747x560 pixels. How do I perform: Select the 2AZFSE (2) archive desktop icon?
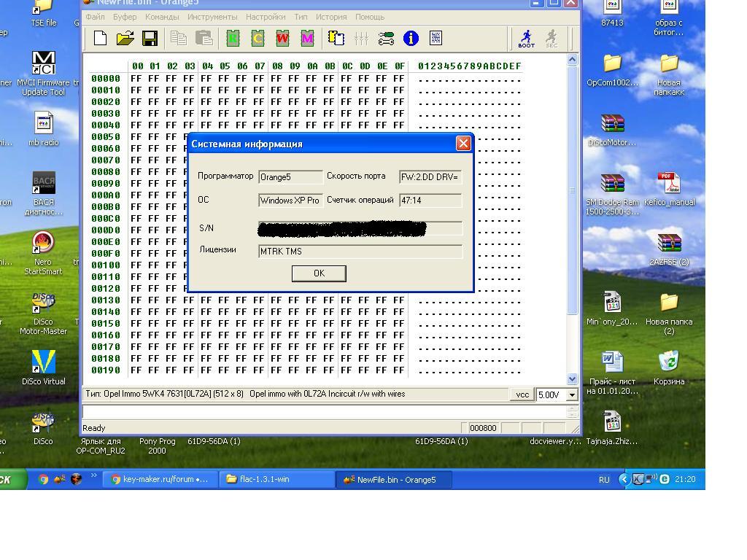669,249
